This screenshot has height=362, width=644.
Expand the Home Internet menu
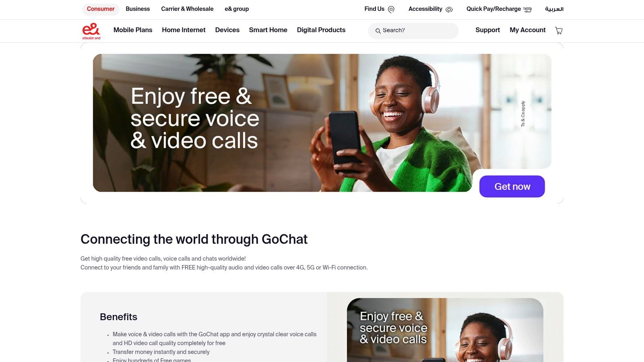coord(184,30)
